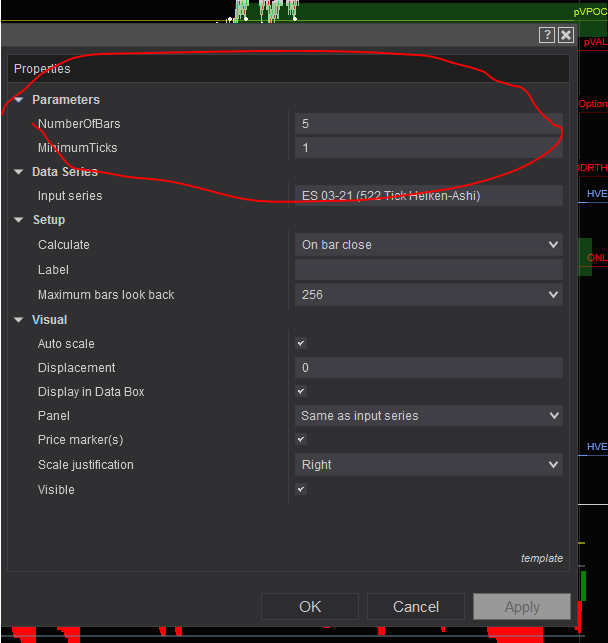Select the MinimumTicks label
The height and width of the screenshot is (643, 608).
click(77, 148)
